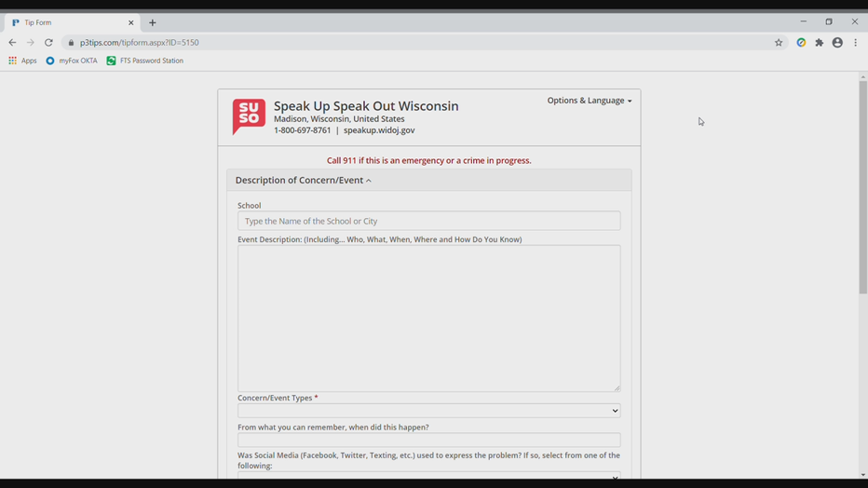Image resolution: width=868 pixels, height=488 pixels.
Task: Open FTS Password Station bookmark
Action: [x=144, y=61]
